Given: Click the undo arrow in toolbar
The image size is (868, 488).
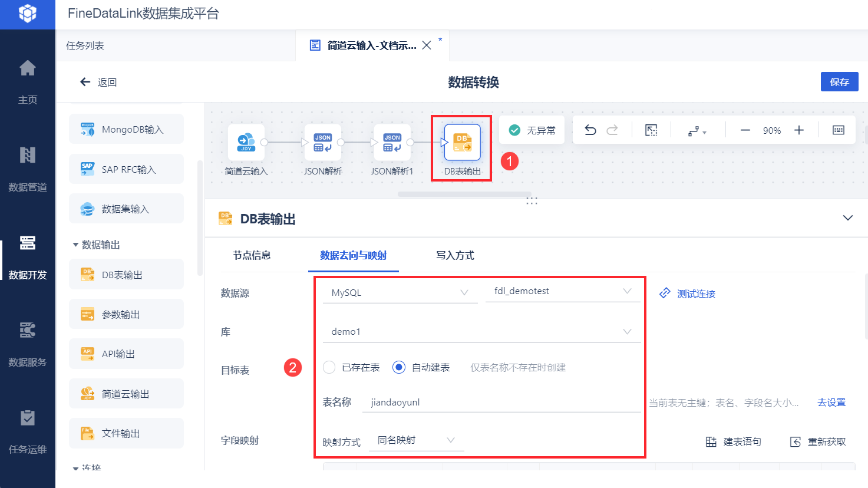Looking at the screenshot, I should [x=590, y=130].
